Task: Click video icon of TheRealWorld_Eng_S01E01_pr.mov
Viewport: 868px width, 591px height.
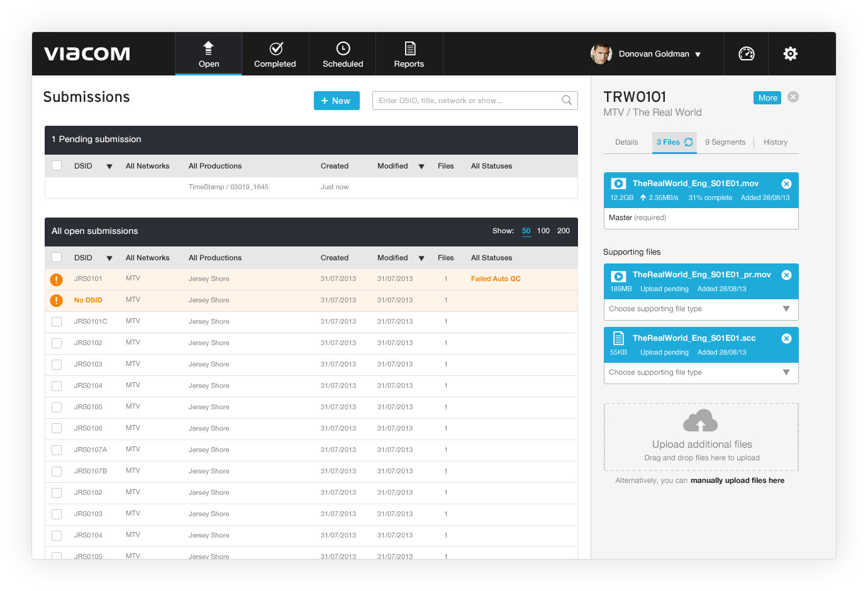Action: point(618,276)
